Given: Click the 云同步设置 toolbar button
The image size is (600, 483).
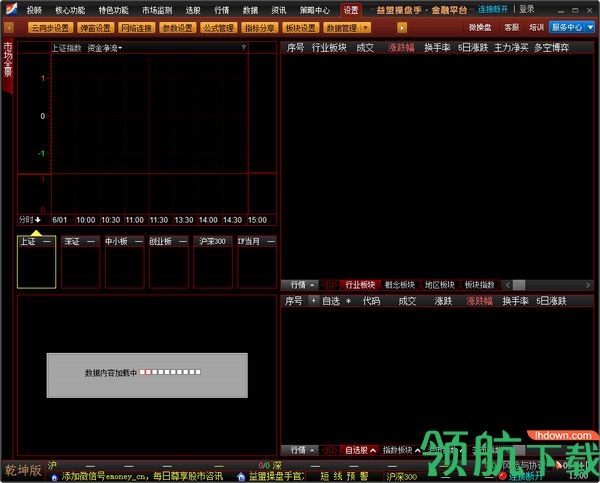Looking at the screenshot, I should pyautogui.click(x=50, y=28).
